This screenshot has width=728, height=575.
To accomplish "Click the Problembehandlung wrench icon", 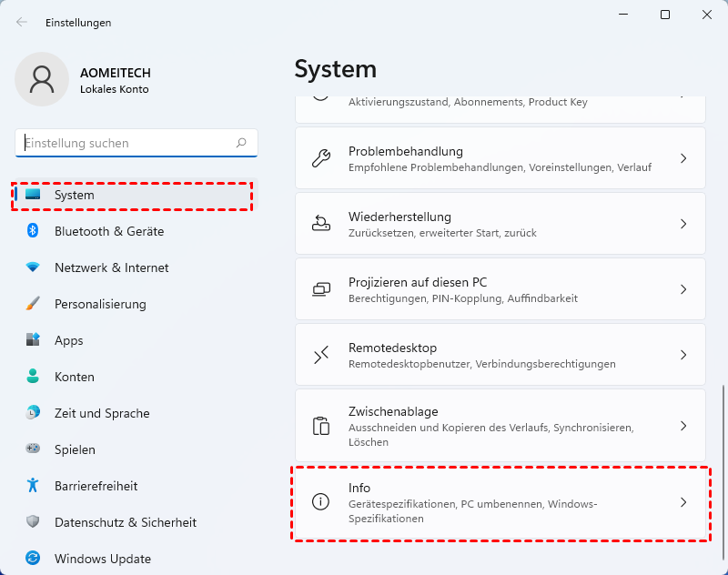I will coord(320,158).
